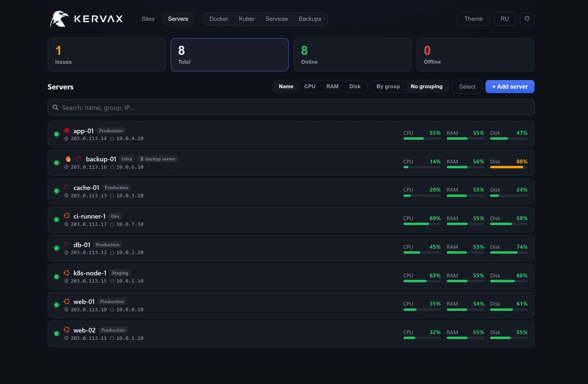This screenshot has width=588, height=384.
Task: Click the Debian swirl icon on backup-01
Action: 79,159
